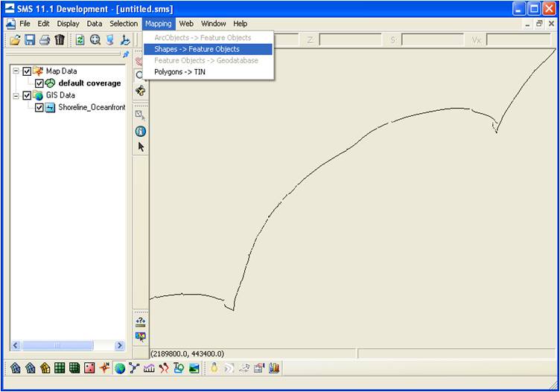
Task: Click the project tree horizontal scrollbar thumb
Action: 57,345
